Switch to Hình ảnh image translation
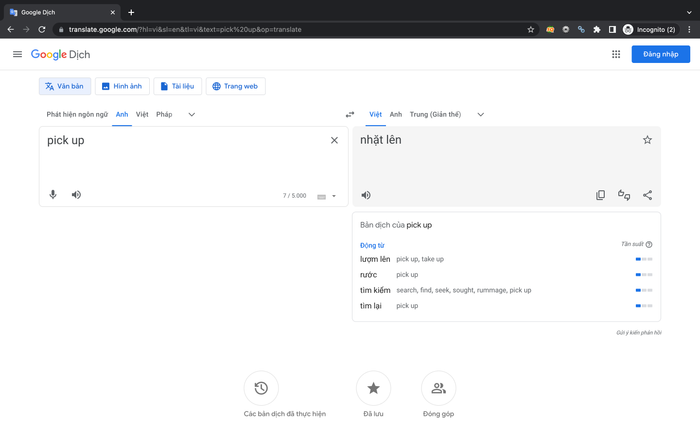Viewport: 700px width, 438px height. pos(122,86)
